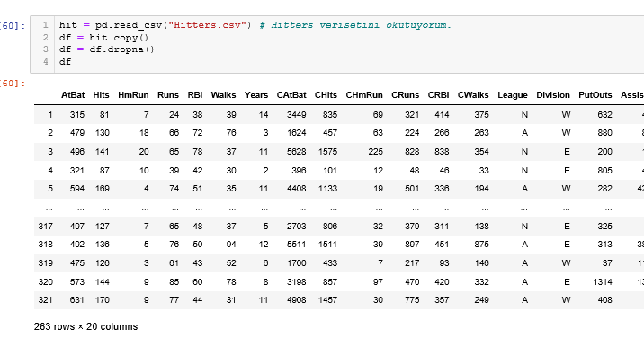Screen dimensions: 644x338
Task: Click CWalks value 875
Action: [481, 245]
